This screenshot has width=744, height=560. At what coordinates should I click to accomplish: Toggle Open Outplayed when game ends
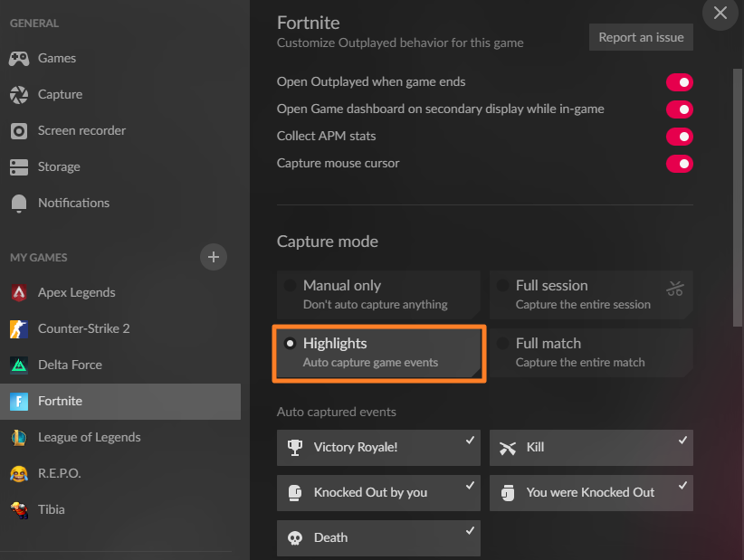(680, 82)
